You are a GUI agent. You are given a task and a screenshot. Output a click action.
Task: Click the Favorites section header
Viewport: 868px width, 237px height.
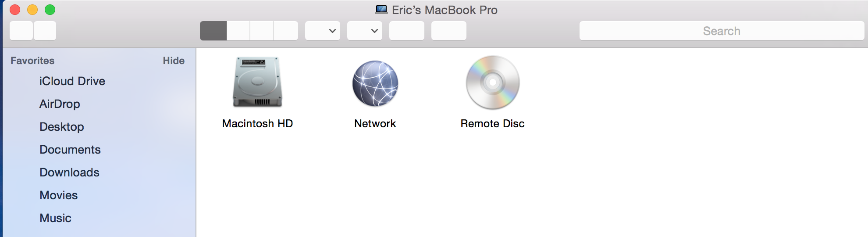32,61
